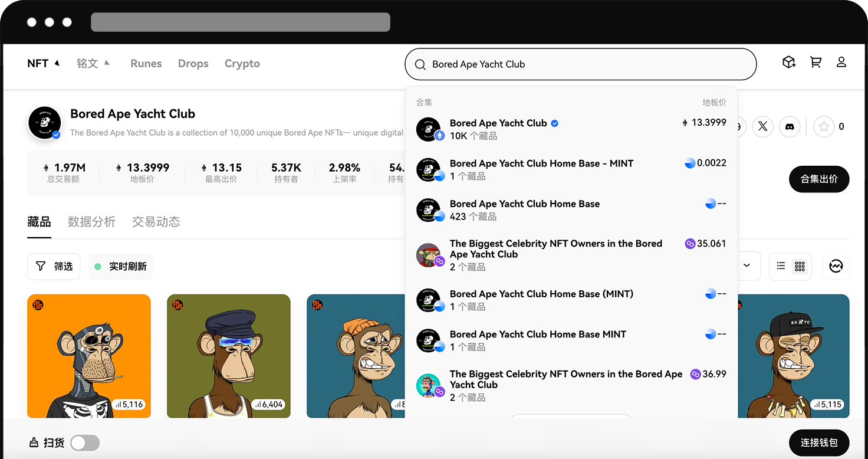Switch to the 交易动态 tab
The width and height of the screenshot is (868, 459).
[x=156, y=222]
